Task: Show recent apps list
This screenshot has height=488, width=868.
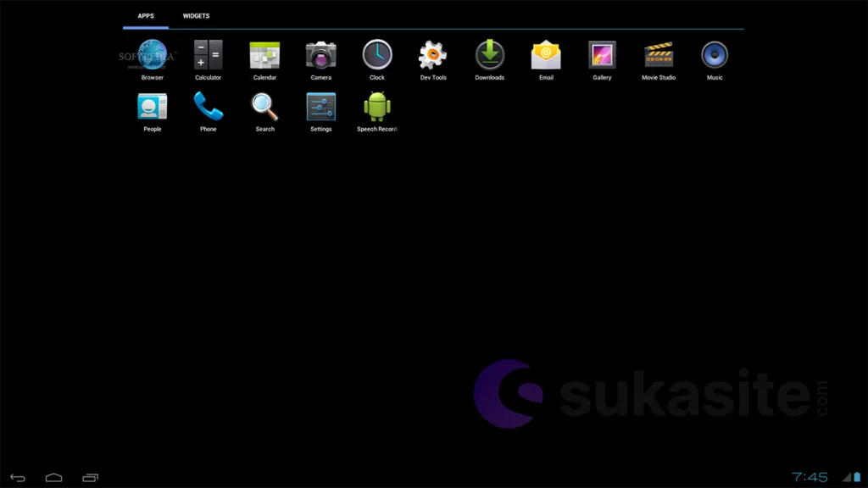Action: click(x=90, y=478)
